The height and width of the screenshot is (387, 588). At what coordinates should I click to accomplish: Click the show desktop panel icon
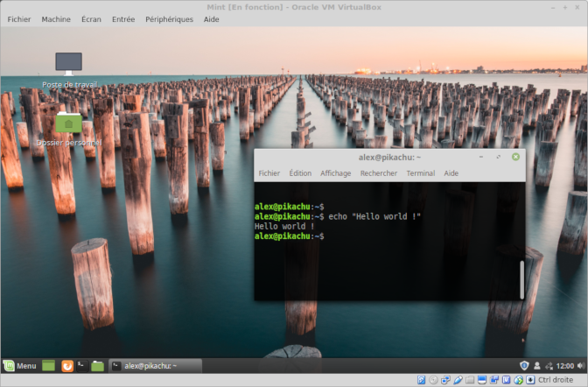coord(49,365)
